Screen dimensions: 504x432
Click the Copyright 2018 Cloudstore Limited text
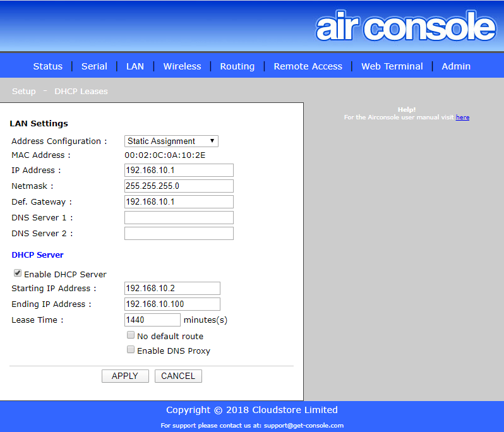[x=251, y=410]
